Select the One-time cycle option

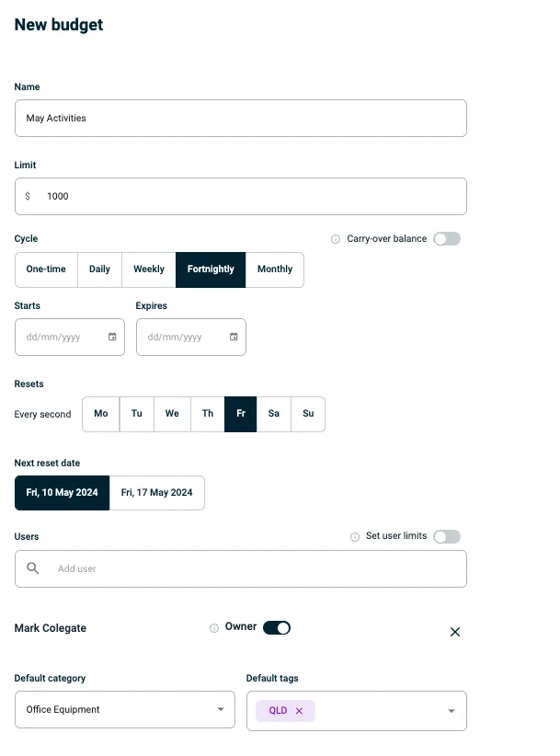click(x=46, y=269)
